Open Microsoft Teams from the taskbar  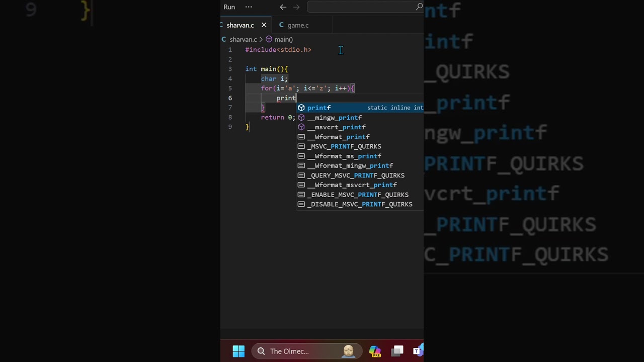point(418,351)
